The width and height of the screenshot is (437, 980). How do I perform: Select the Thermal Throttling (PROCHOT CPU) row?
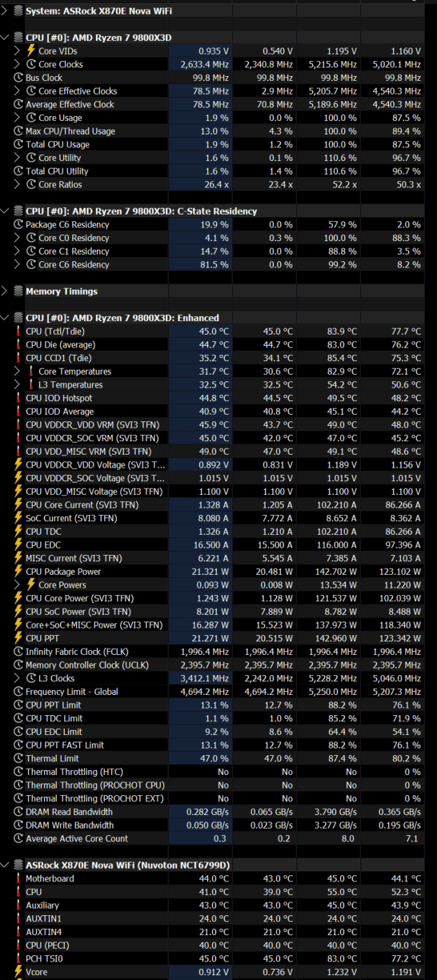(x=218, y=785)
